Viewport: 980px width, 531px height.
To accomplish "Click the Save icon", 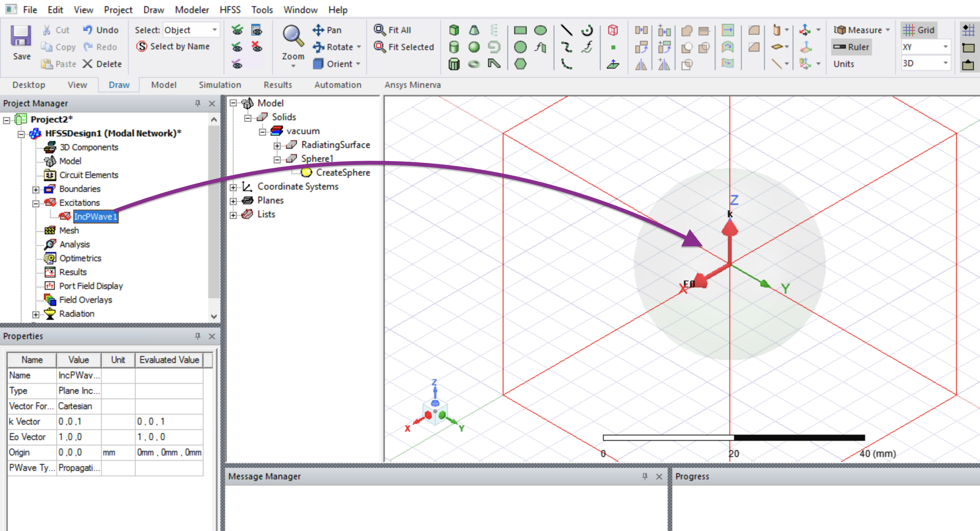I will tap(21, 36).
